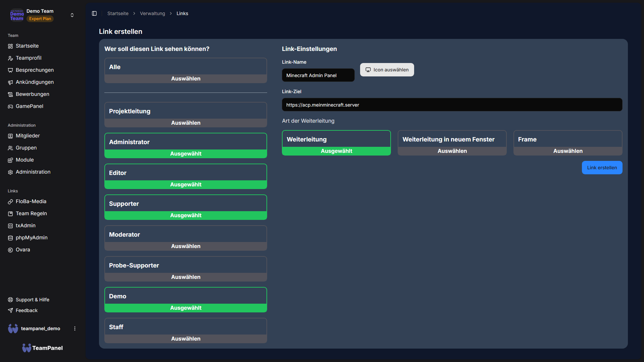Click the Ovara icon
Screen dimensions: 644x362
[x=10, y=250]
